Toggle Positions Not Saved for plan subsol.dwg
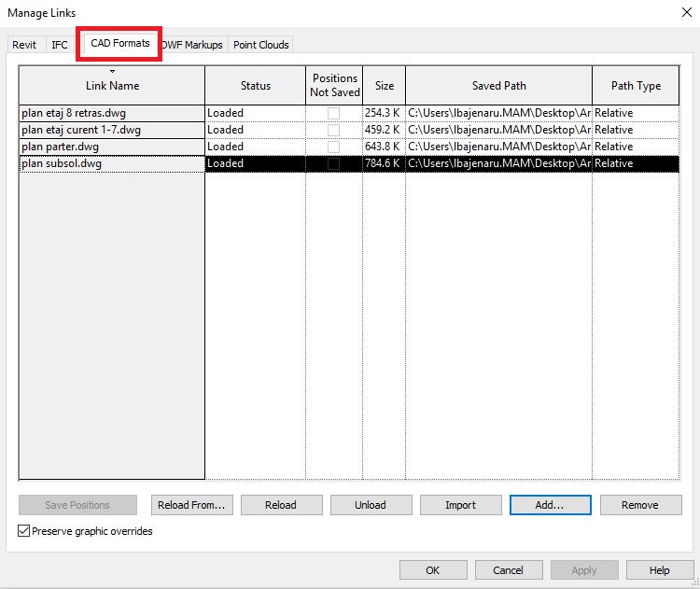700x589 pixels. [333, 164]
